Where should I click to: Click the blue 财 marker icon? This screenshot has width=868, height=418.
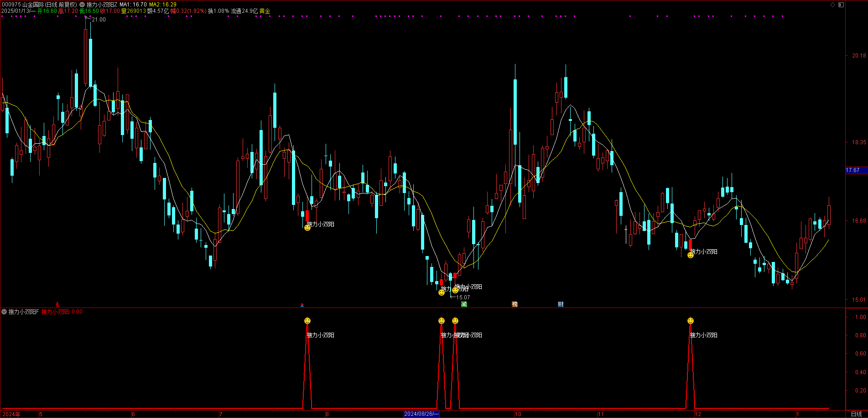pyautogui.click(x=561, y=304)
